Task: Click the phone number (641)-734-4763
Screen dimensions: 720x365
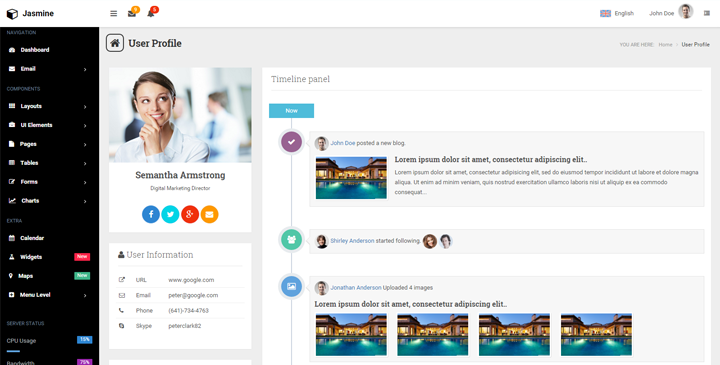Action: click(188, 310)
